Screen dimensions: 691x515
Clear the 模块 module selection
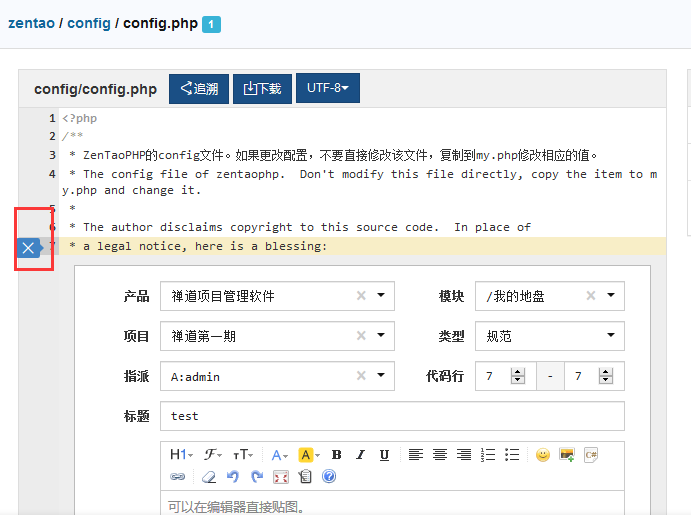pyautogui.click(x=591, y=296)
